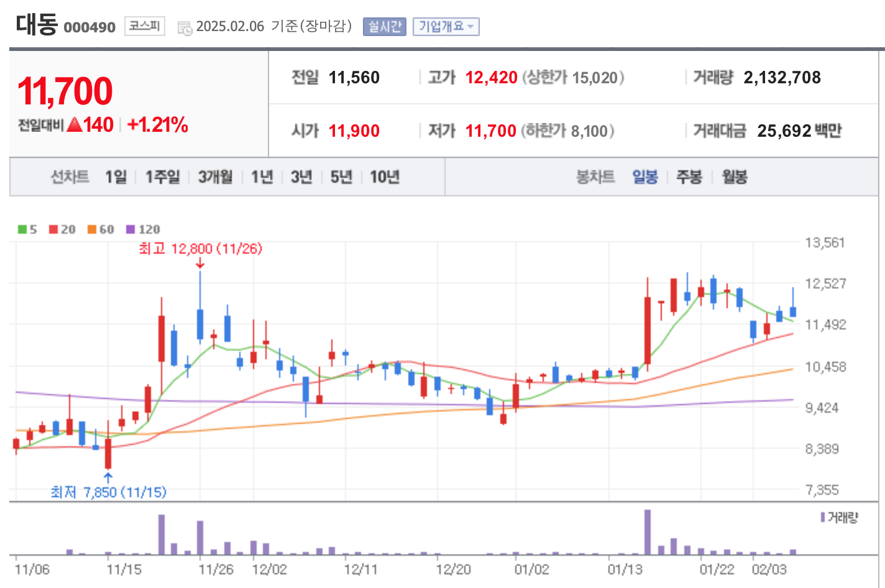
Task: Click the purple 120-day moving average swatch
Action: (131, 229)
